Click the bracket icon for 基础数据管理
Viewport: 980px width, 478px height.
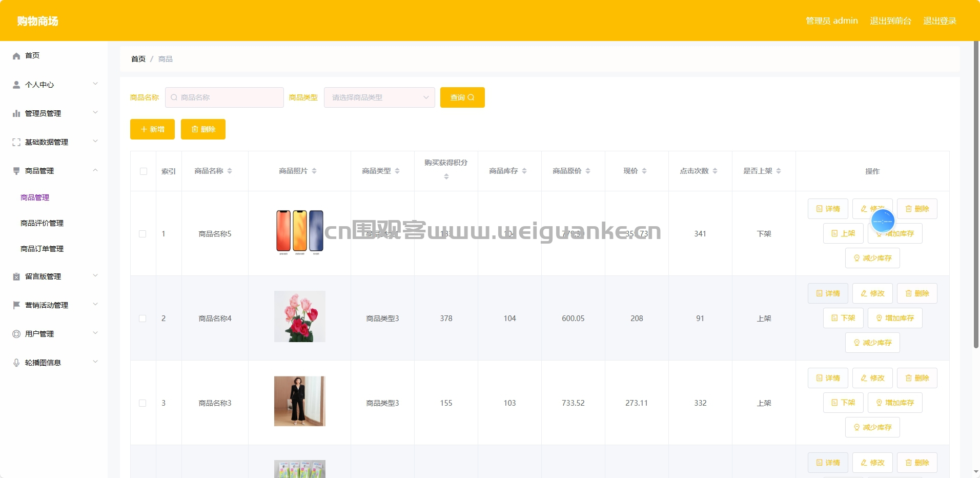tap(16, 142)
